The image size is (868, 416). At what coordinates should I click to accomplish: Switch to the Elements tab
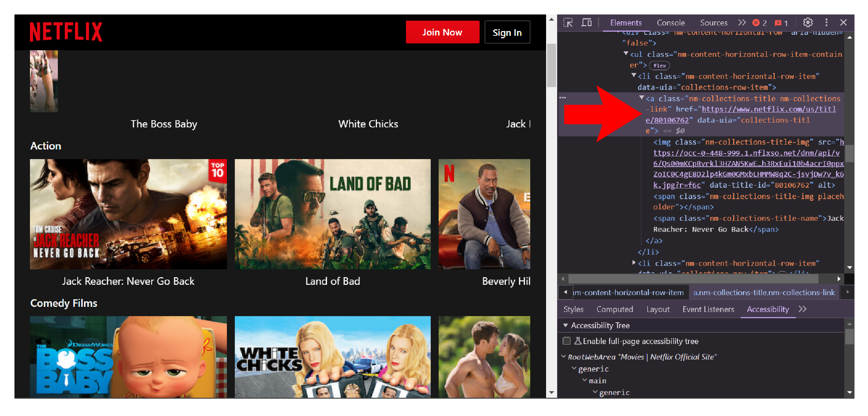tap(626, 23)
